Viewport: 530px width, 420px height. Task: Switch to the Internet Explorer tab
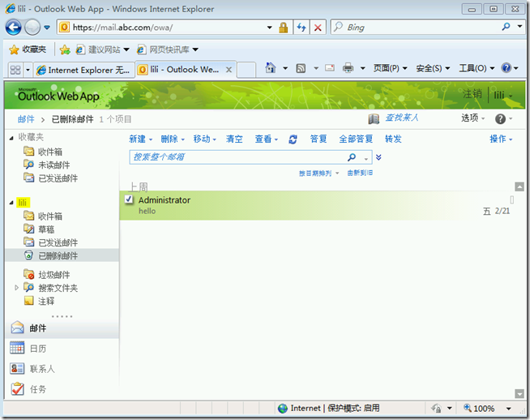(83, 70)
